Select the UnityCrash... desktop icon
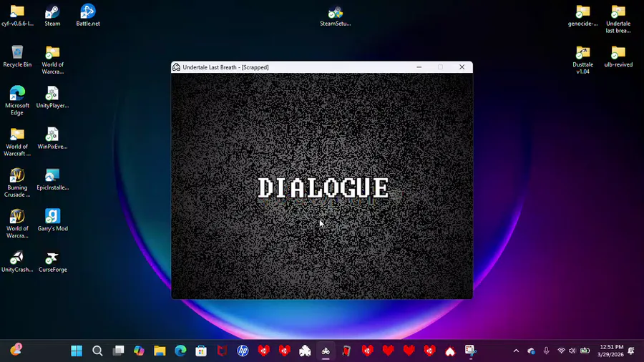Viewport: 644px width, 362px height. (x=17, y=262)
